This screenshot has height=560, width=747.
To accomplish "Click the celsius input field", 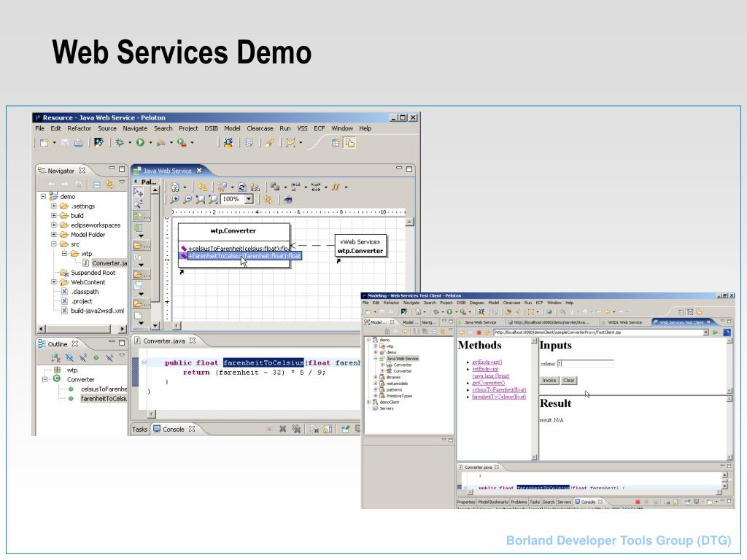I will coord(586,364).
